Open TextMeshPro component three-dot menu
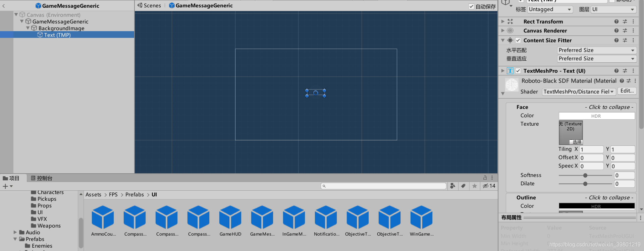644x251 pixels. click(x=633, y=71)
